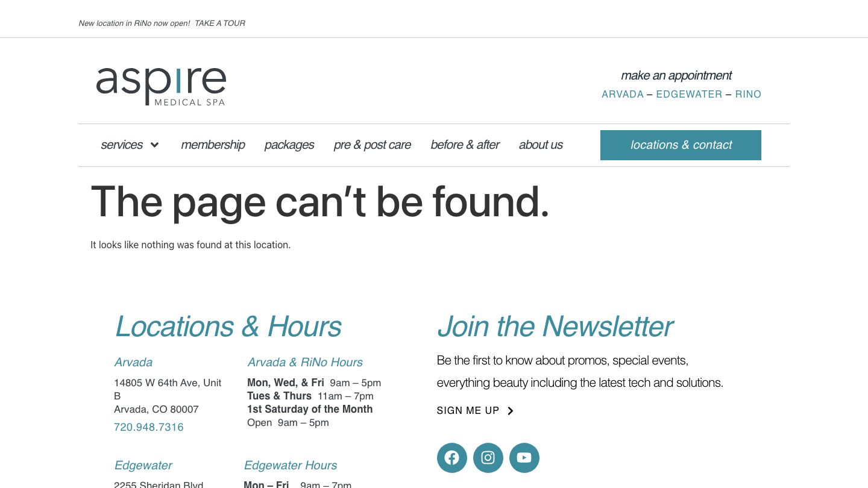Viewport: 868px width, 488px height.
Task: Select ARVADA for an appointment
Action: 623,94
